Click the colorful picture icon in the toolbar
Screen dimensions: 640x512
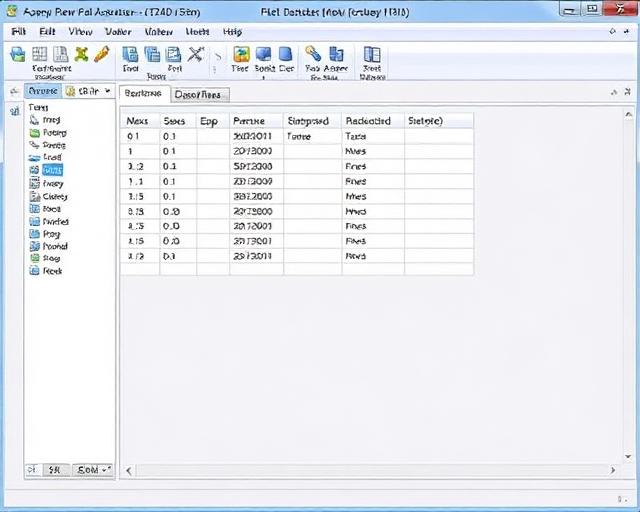point(241,54)
